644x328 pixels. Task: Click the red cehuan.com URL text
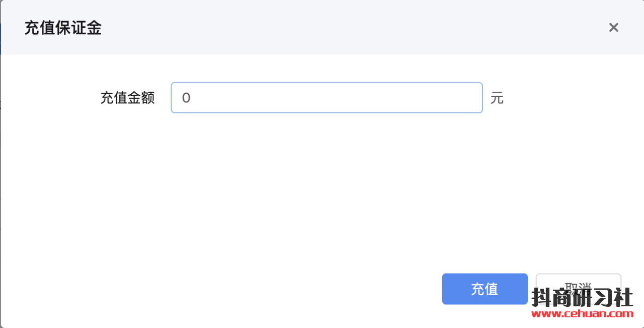[x=582, y=314]
